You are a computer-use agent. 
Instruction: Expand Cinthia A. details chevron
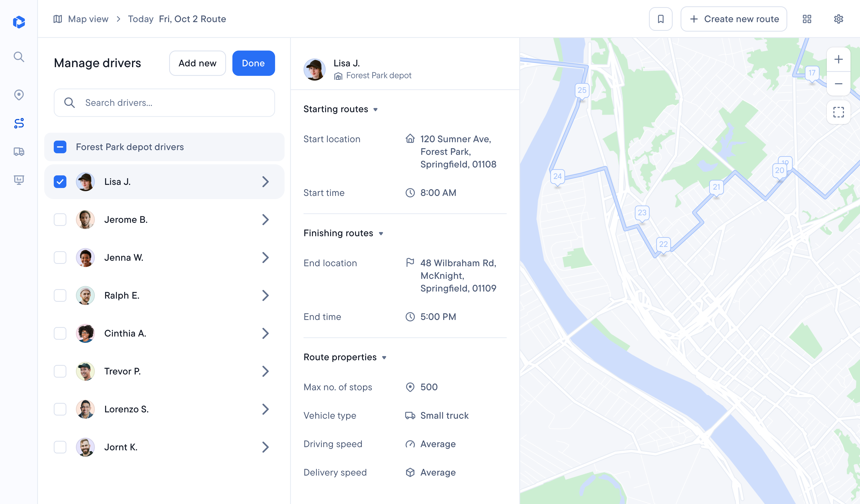[x=266, y=333]
